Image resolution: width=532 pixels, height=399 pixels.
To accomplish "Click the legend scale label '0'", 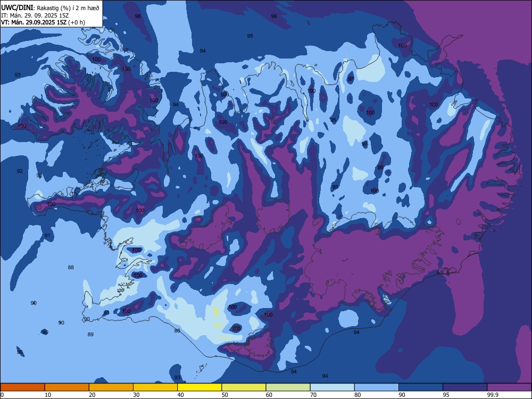I will [2, 395].
